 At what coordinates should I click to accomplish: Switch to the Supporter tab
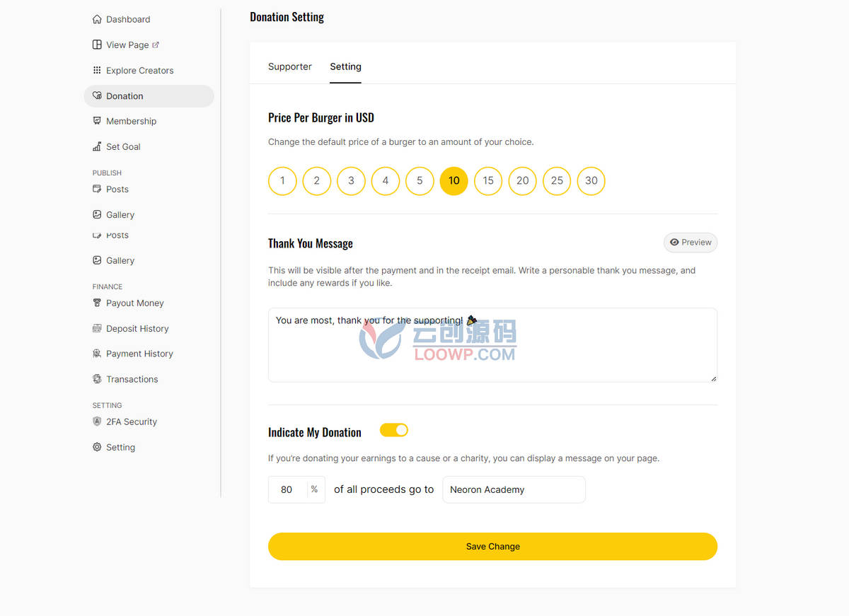[x=290, y=66]
